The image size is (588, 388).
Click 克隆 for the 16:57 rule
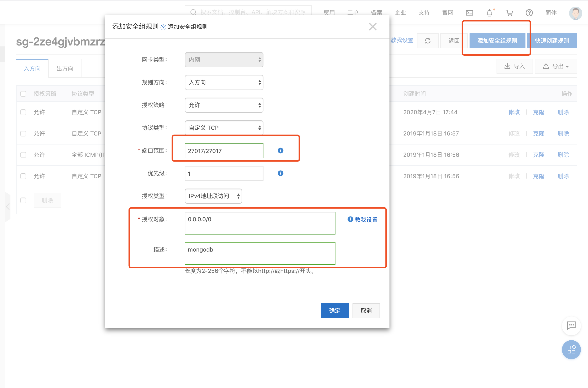coord(538,134)
